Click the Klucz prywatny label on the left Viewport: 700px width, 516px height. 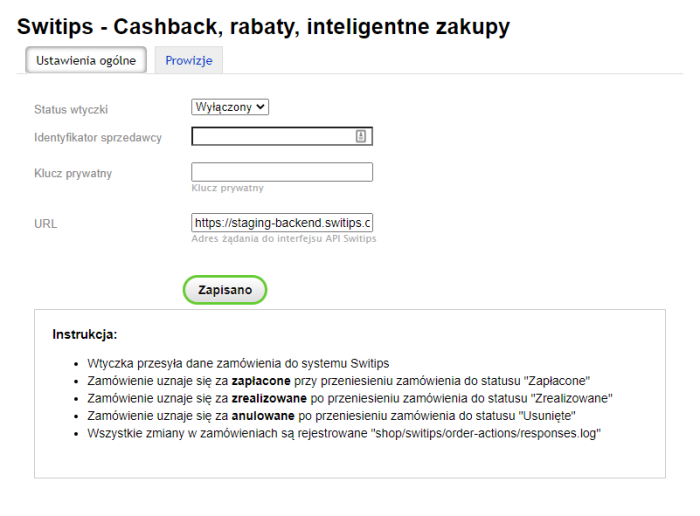[x=73, y=173]
